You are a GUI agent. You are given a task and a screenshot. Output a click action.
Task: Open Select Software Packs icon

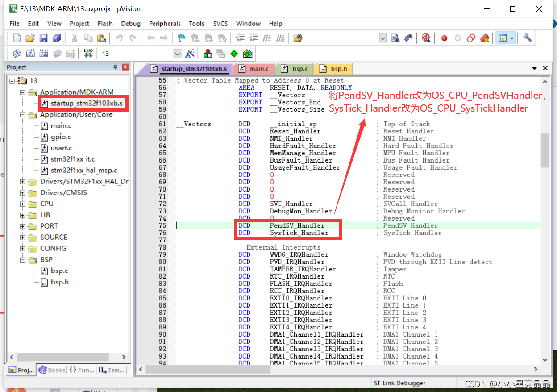(248, 54)
